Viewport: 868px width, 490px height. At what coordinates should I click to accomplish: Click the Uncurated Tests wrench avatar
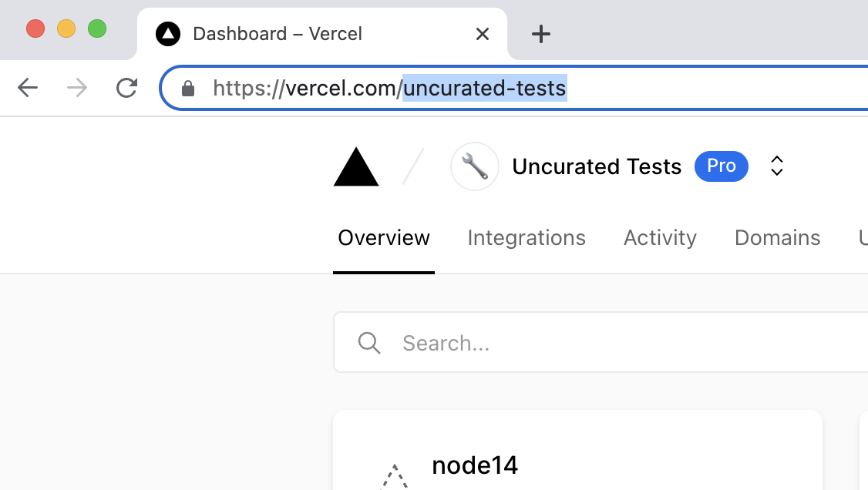tap(474, 166)
